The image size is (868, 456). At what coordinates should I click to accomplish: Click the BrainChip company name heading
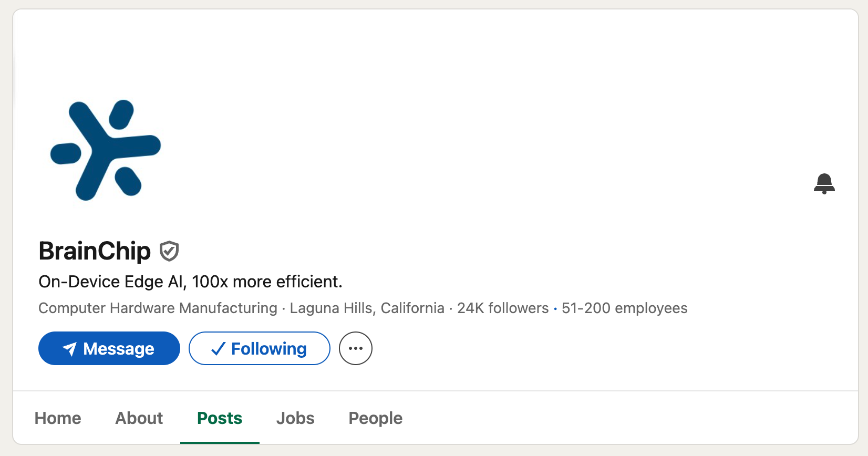(x=95, y=251)
